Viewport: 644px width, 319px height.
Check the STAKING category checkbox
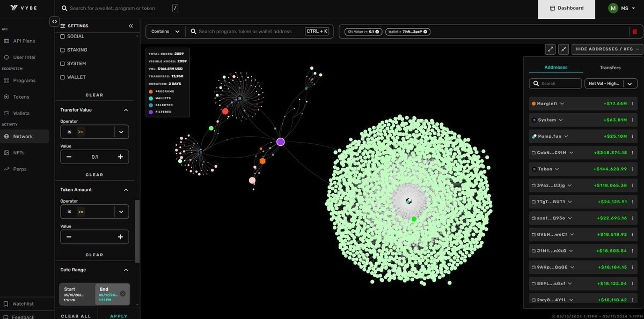click(62, 50)
